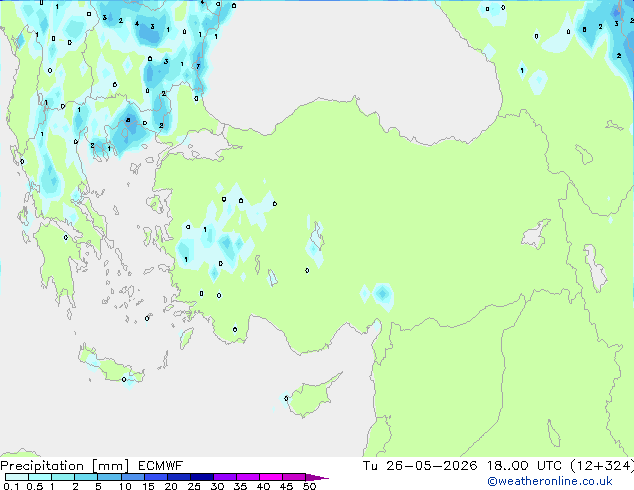Image resolution: width=634 pixels, height=490 pixels.
Task: Click the 45–50 mm legend swatch
Action: pyautogui.click(x=294, y=477)
